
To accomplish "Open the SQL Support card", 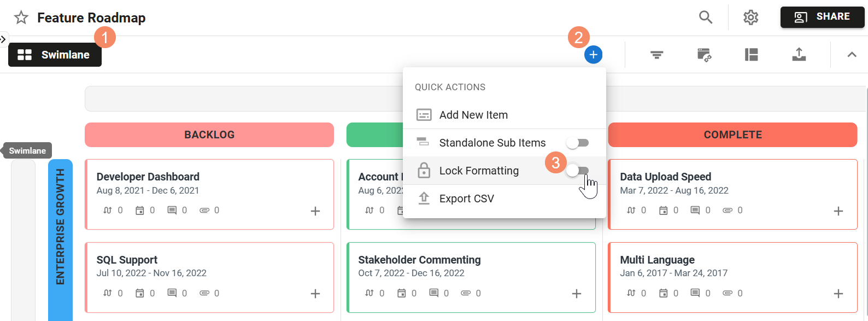I will tap(127, 260).
